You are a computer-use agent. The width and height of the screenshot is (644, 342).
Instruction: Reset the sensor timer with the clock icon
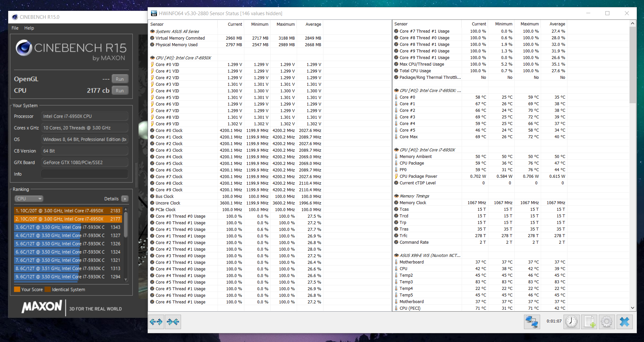click(571, 322)
